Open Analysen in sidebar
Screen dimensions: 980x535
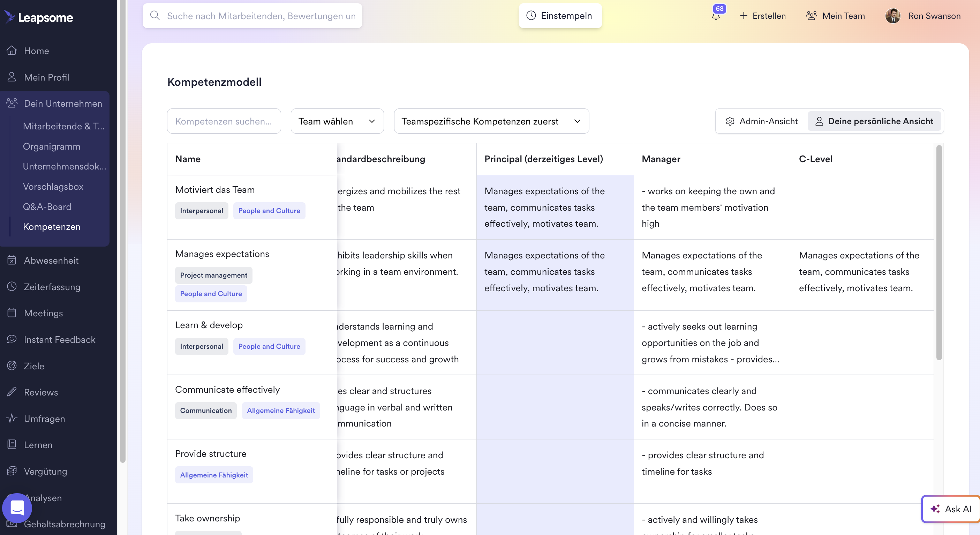coord(43,497)
